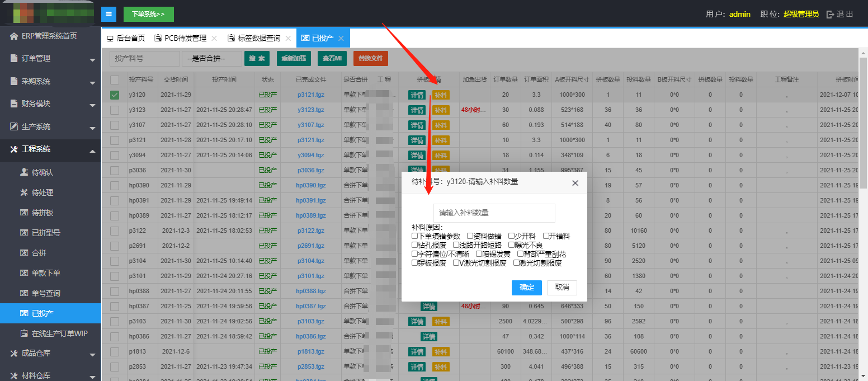Screen dimensions: 868x381
Task: Close the 补料数量 dialog with X
Action: click(575, 182)
